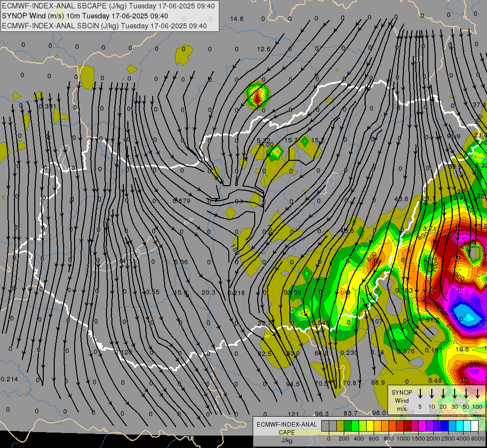
Task: Click the ECMWF-INDEX-ANAL label in the color legend
Action: pyautogui.click(x=287, y=425)
